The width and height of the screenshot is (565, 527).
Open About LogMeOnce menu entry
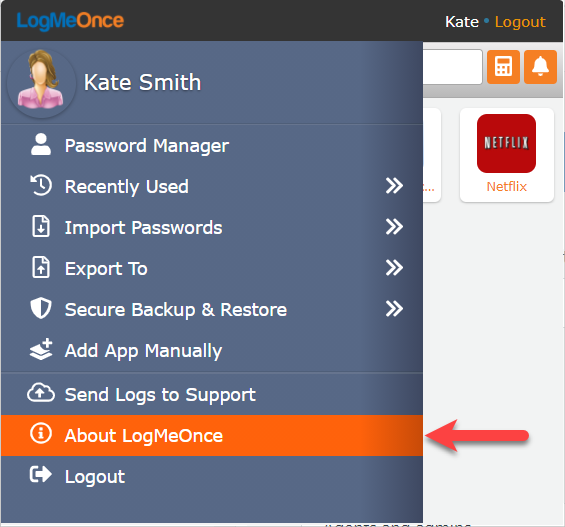click(212, 436)
